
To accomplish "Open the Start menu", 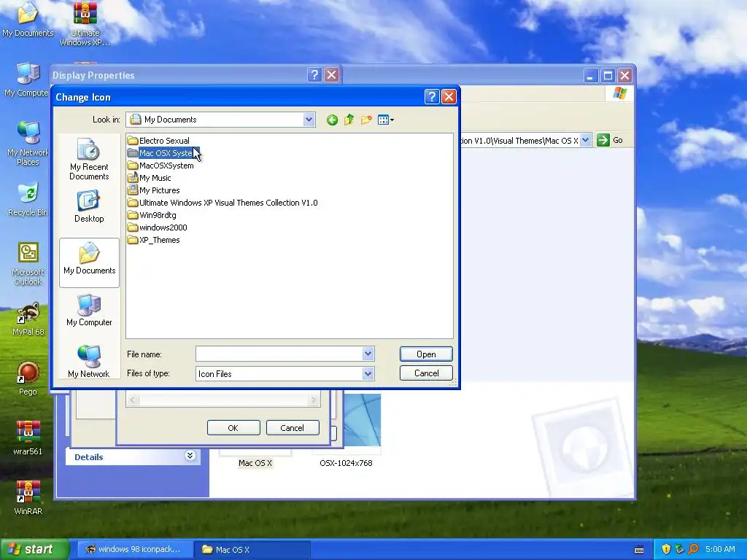I will [x=34, y=549].
